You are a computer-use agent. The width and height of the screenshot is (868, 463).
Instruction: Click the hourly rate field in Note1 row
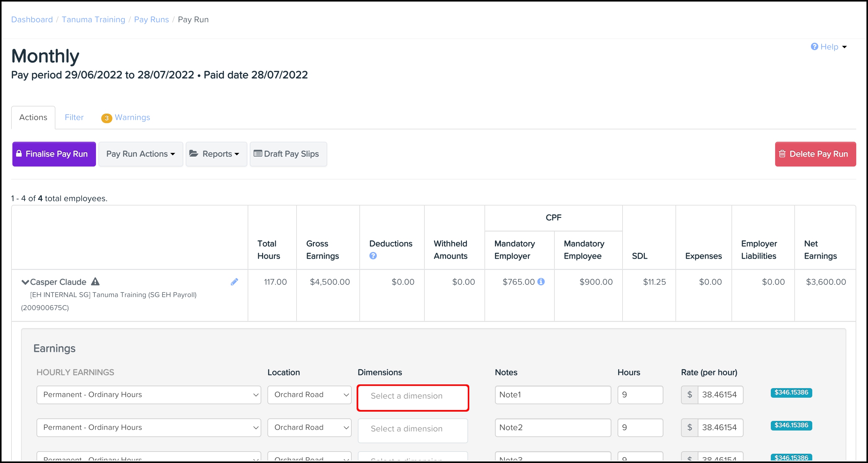tap(720, 395)
